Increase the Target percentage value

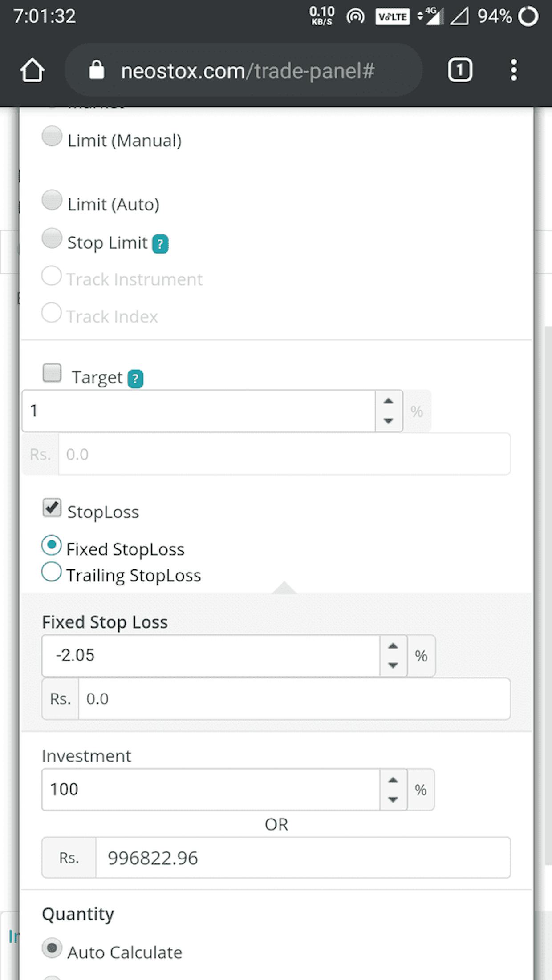pyautogui.click(x=388, y=401)
